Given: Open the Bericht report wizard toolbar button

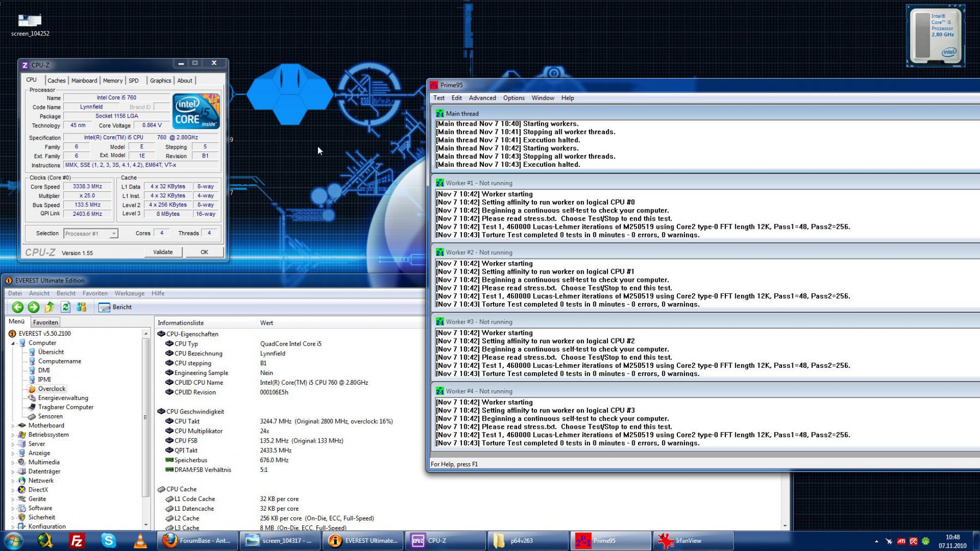Looking at the screenshot, I should click(x=116, y=307).
